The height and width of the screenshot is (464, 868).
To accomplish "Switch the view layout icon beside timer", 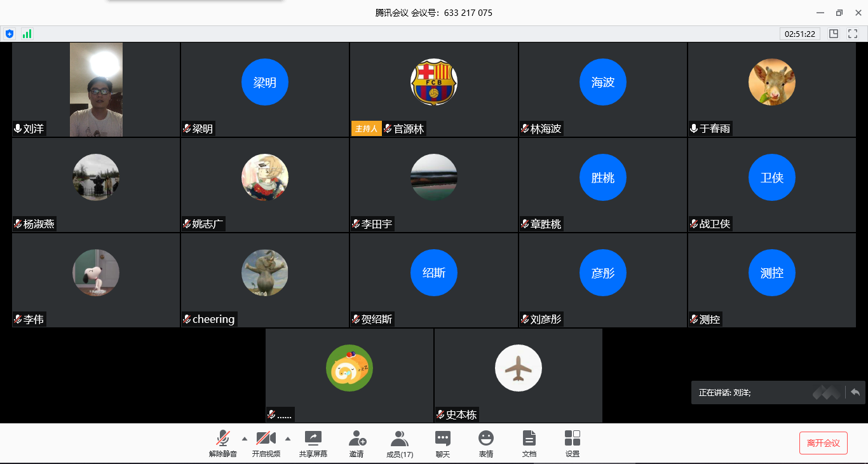I will coord(834,34).
